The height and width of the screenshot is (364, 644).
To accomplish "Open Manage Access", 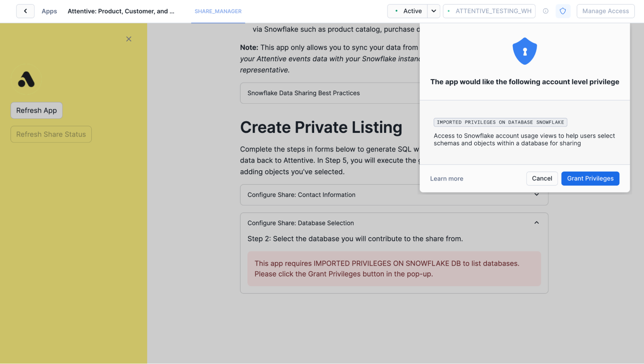I will coord(605,11).
